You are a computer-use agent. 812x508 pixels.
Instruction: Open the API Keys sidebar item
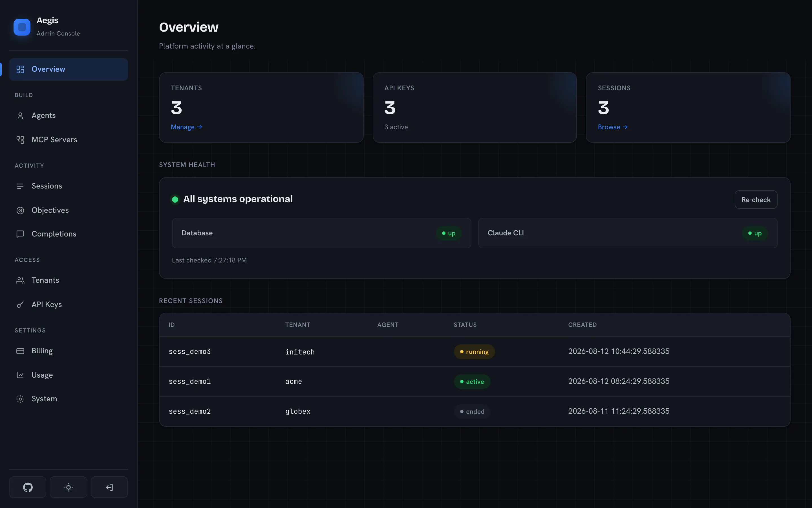69,305
